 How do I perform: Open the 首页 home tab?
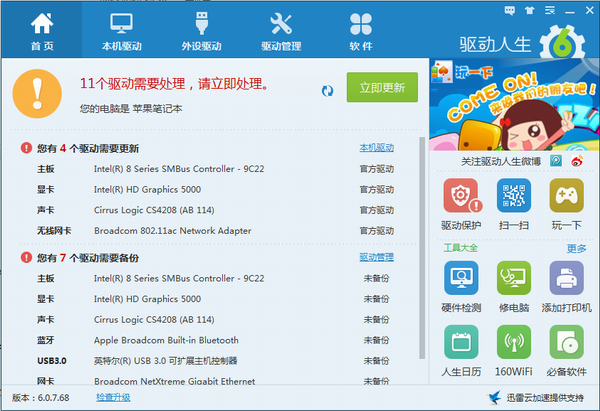tap(42, 31)
